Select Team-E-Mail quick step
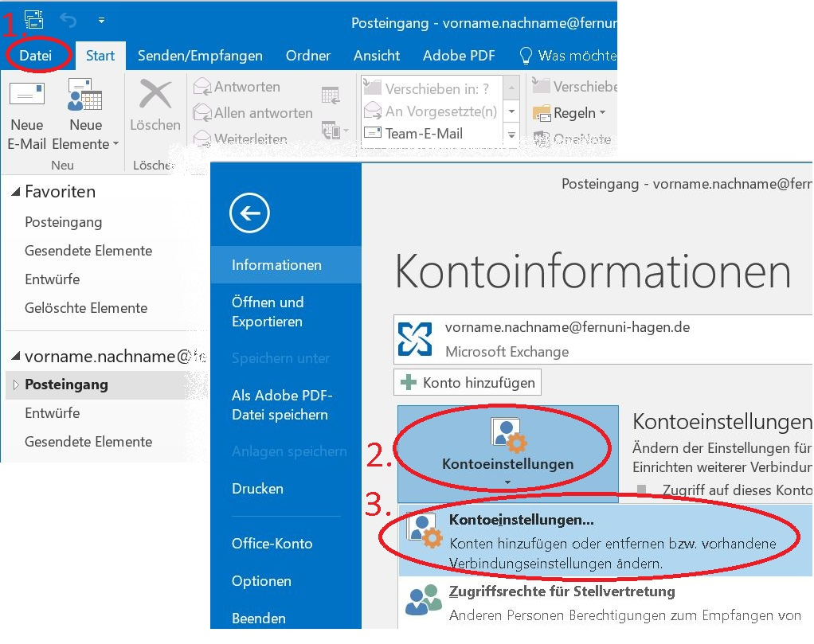Screen dimensions: 814x644 coord(424,134)
